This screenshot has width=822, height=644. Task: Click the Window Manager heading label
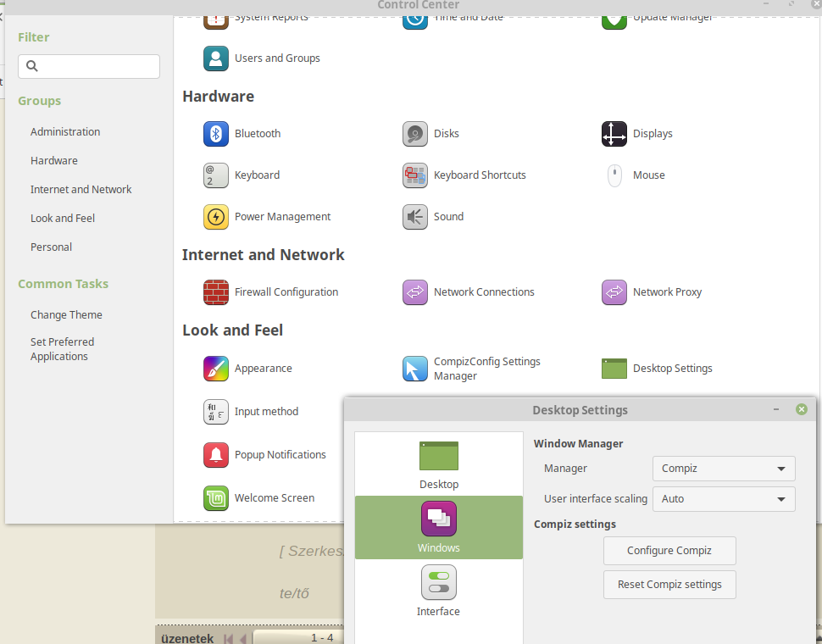pos(578,444)
